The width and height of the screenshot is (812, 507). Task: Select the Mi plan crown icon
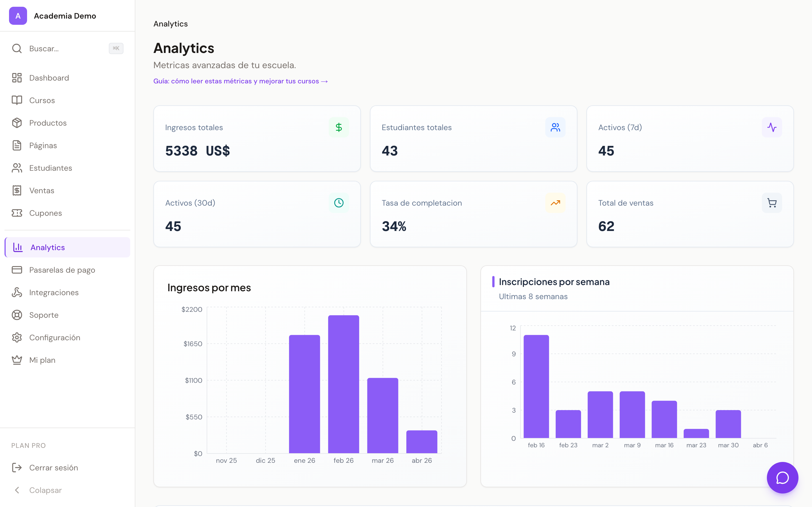point(17,360)
